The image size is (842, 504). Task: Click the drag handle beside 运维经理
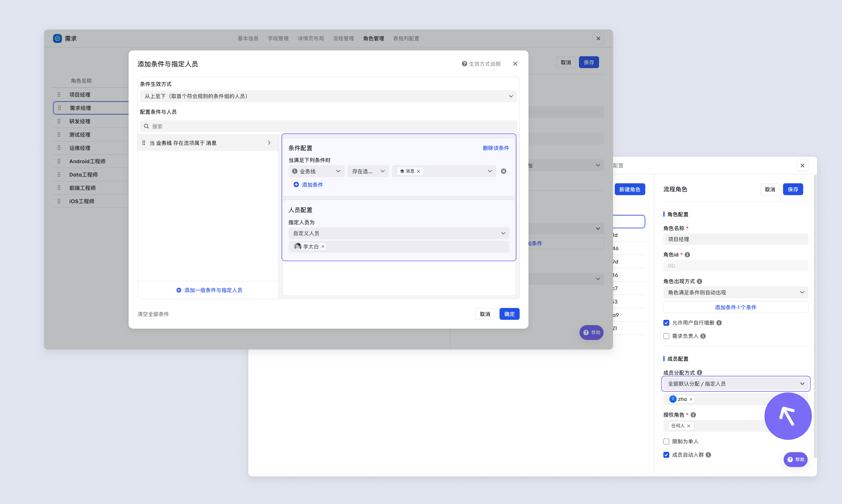(x=59, y=148)
